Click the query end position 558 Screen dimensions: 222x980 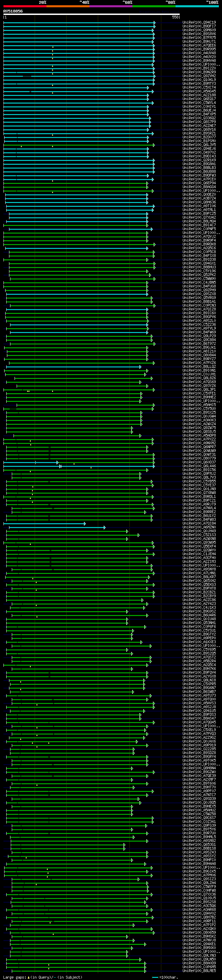175,17
